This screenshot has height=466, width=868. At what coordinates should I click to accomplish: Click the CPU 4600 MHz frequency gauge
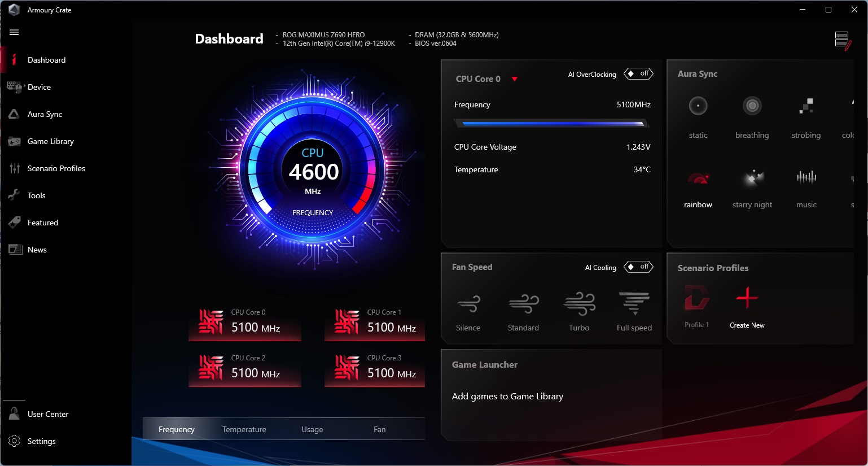point(313,171)
